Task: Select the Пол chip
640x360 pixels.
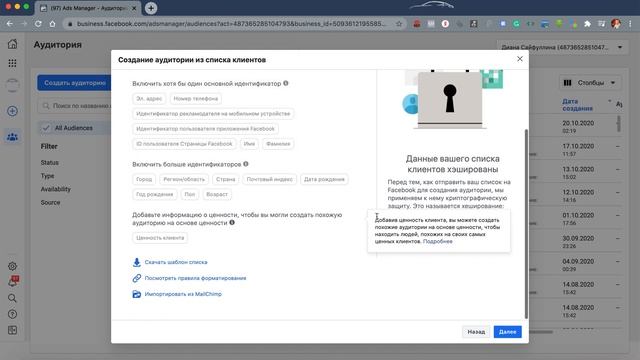Action: point(189,194)
